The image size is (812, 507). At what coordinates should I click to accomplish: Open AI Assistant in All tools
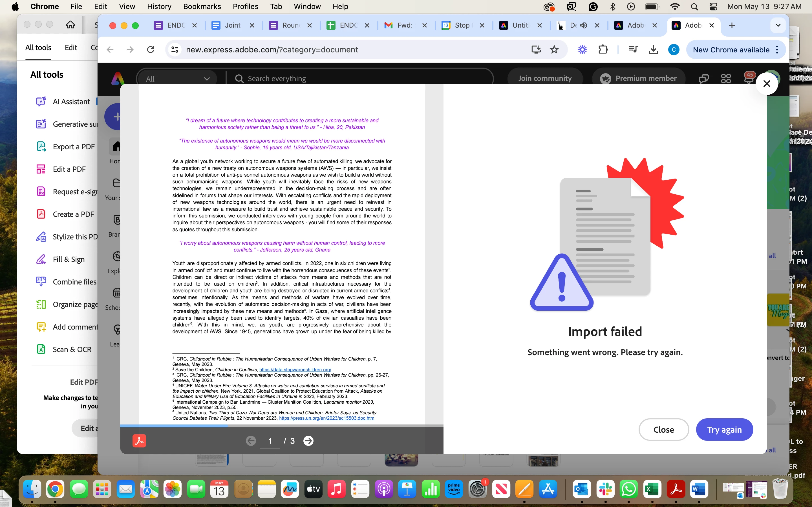tap(71, 102)
